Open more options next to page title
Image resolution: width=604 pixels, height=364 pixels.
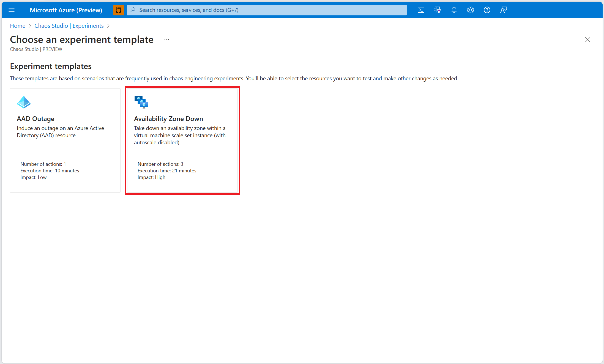pos(166,39)
